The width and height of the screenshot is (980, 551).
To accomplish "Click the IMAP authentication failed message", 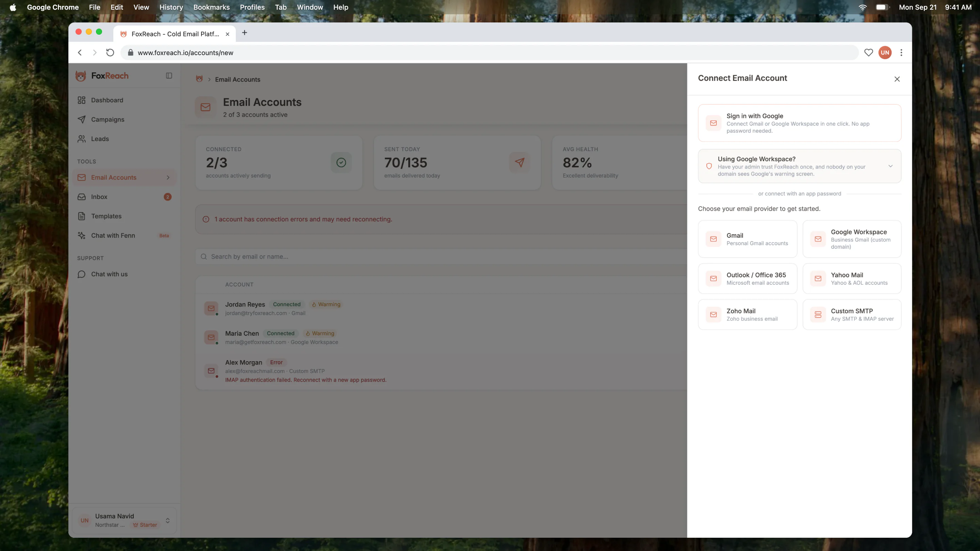I will click(x=306, y=380).
